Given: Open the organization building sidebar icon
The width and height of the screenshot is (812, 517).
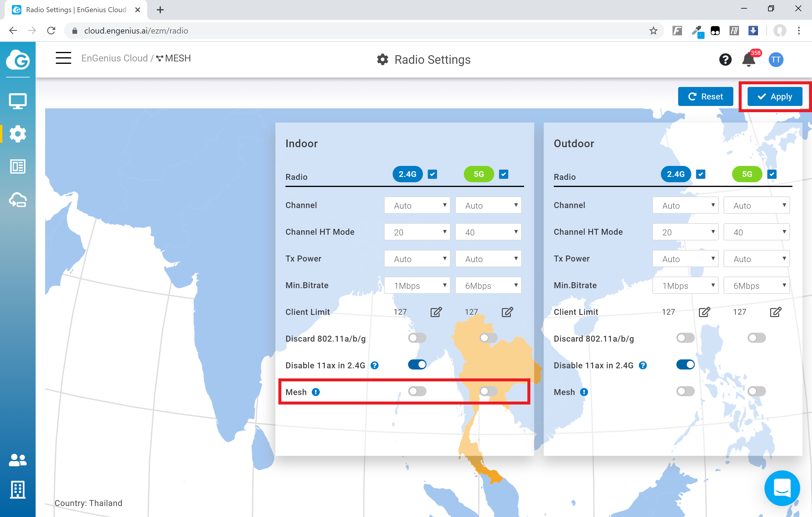Looking at the screenshot, I should coord(18,489).
